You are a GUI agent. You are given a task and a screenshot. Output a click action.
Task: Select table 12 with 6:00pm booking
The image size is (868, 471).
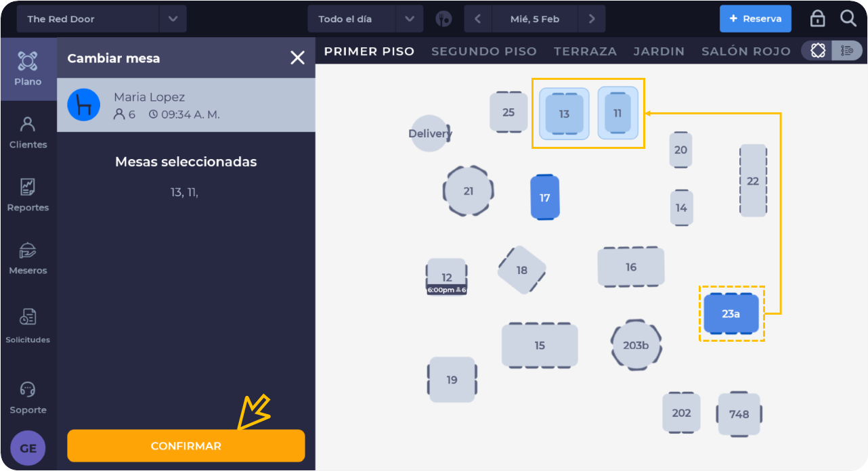447,277
